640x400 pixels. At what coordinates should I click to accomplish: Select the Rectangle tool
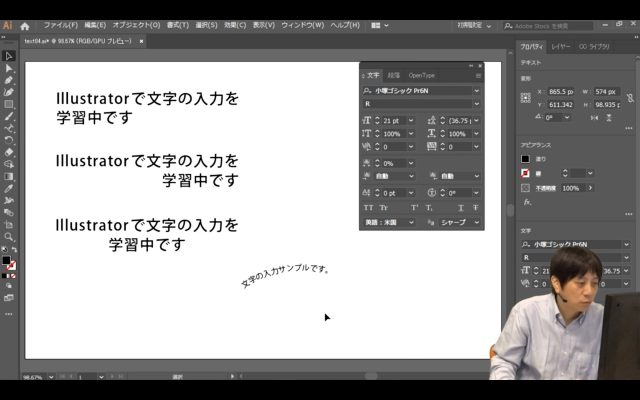click(9, 104)
